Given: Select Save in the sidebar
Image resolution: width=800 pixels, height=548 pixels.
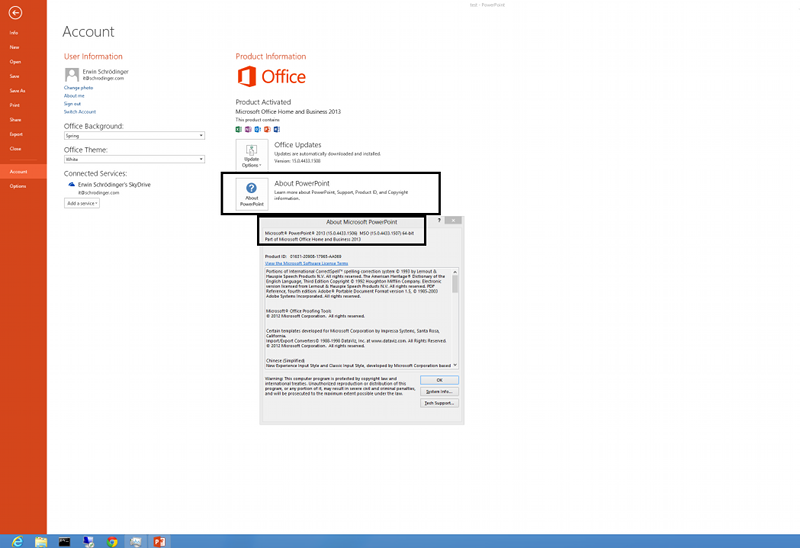Looking at the screenshot, I should 14,76.
